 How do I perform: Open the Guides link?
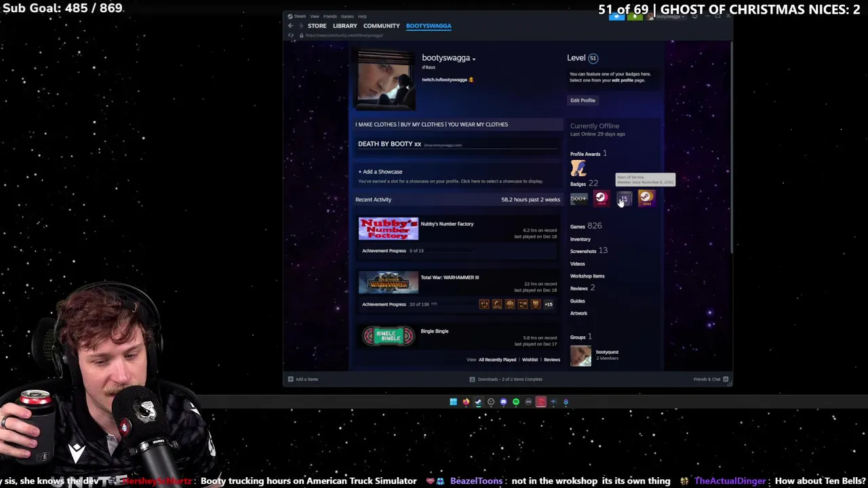[578, 301]
